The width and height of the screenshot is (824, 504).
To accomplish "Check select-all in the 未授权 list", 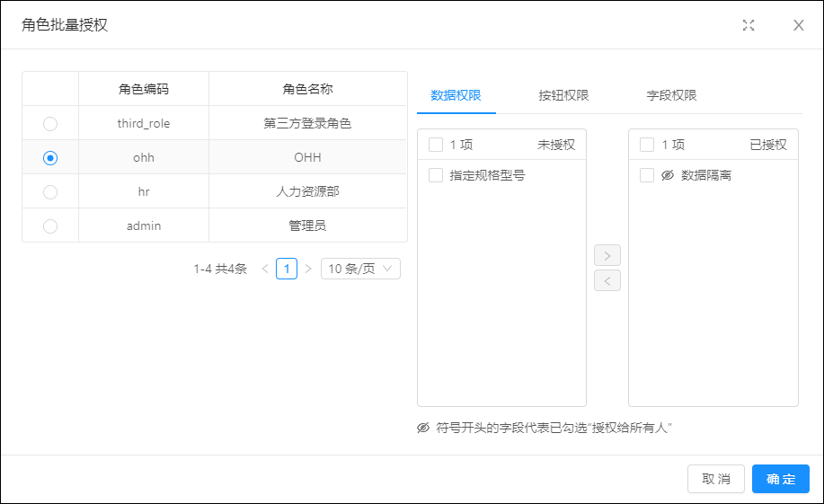I will pos(436,145).
